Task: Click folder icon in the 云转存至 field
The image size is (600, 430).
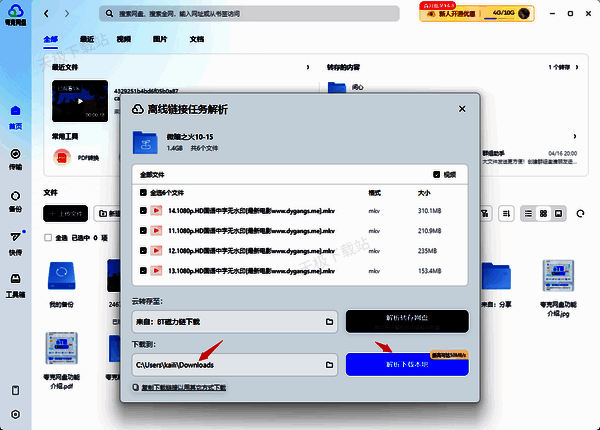Action: pyautogui.click(x=328, y=322)
